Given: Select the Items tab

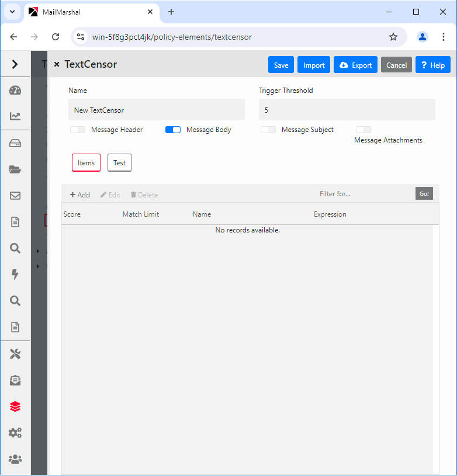Looking at the screenshot, I should (86, 163).
